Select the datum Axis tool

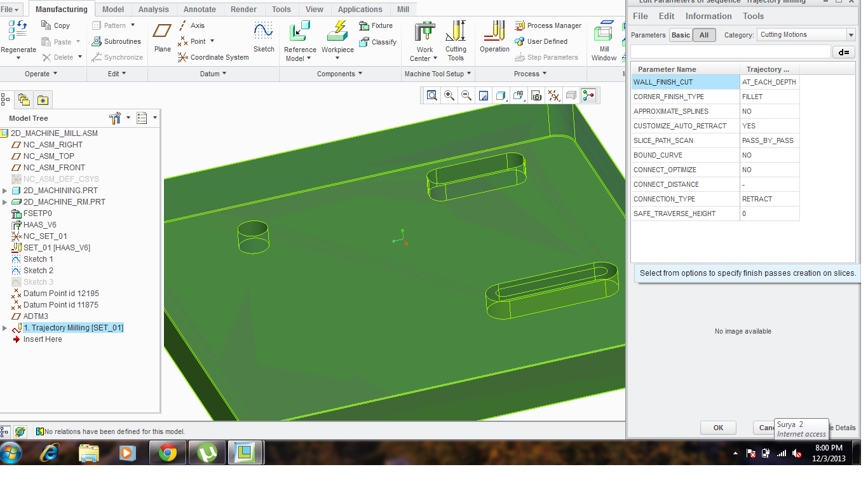191,25
